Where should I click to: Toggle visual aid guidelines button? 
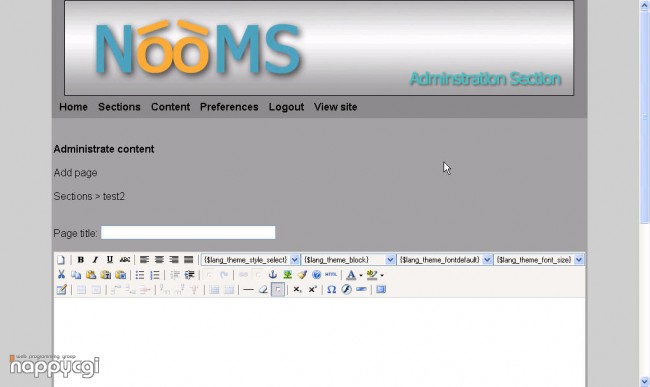tap(278, 289)
